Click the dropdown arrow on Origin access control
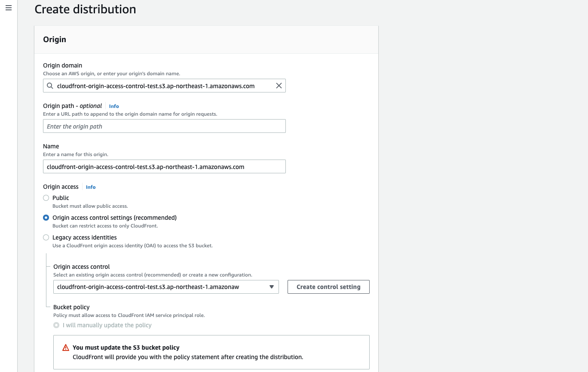The height and width of the screenshot is (372, 588). coord(271,287)
